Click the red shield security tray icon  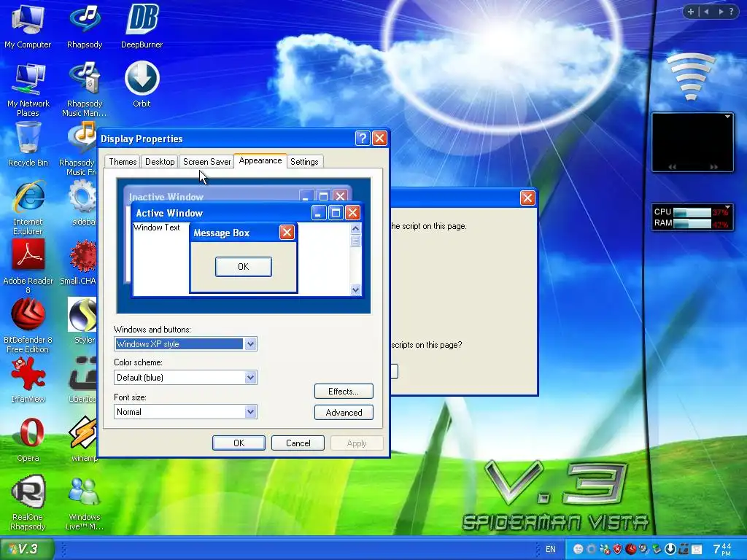coord(617,549)
